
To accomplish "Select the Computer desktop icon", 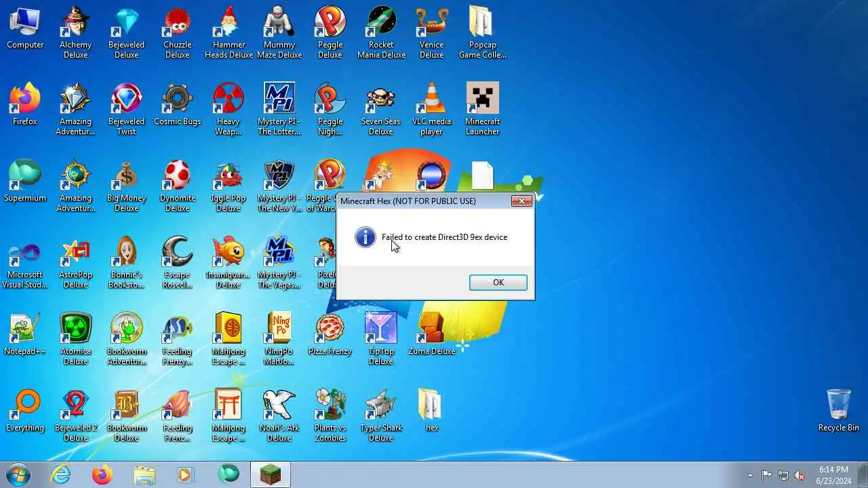I will click(25, 28).
